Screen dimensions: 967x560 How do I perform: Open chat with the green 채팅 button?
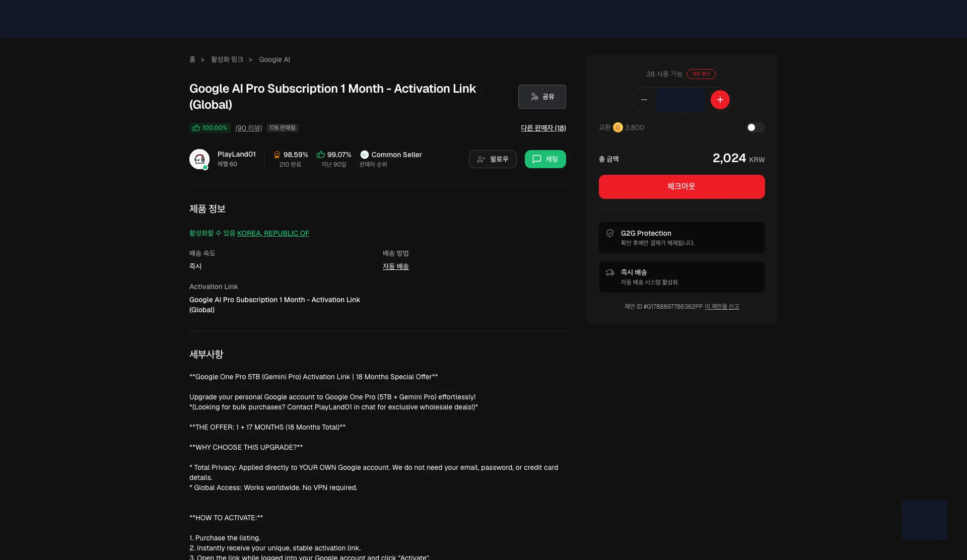click(x=545, y=159)
